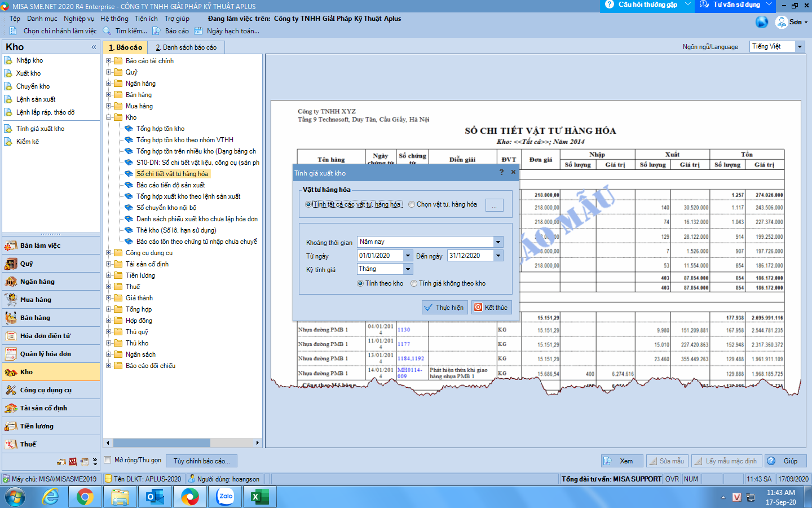Viewport: 812px width, 508px height.
Task: Open Kiểm kê icon
Action: 8,142
